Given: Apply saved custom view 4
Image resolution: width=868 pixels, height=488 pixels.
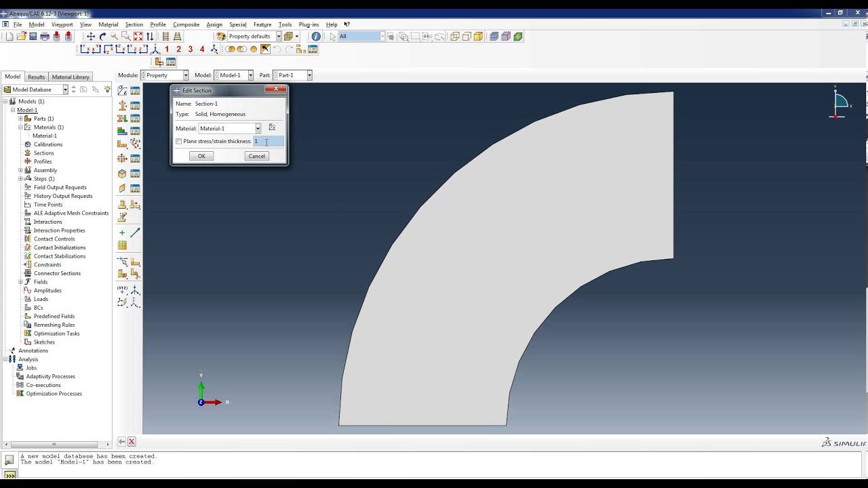Looking at the screenshot, I should (202, 49).
